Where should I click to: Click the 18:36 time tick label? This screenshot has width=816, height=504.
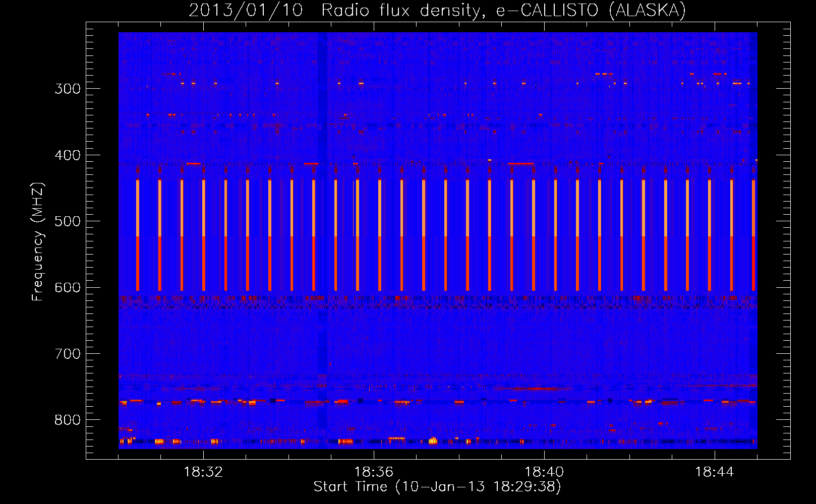coord(374,472)
